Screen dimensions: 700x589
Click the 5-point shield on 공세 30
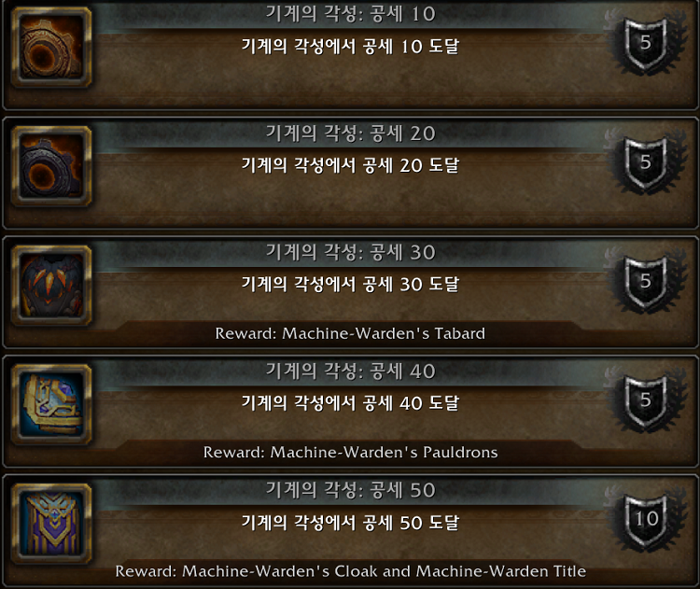pos(646,282)
